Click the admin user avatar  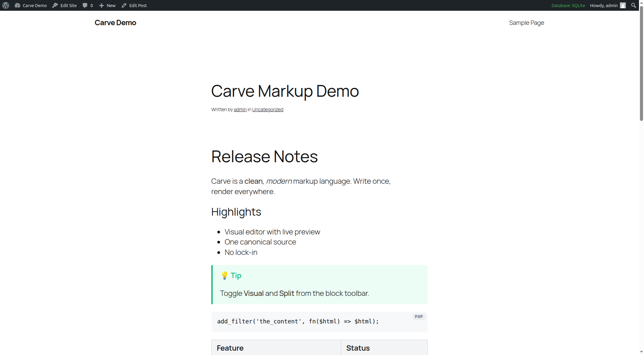[x=623, y=5]
